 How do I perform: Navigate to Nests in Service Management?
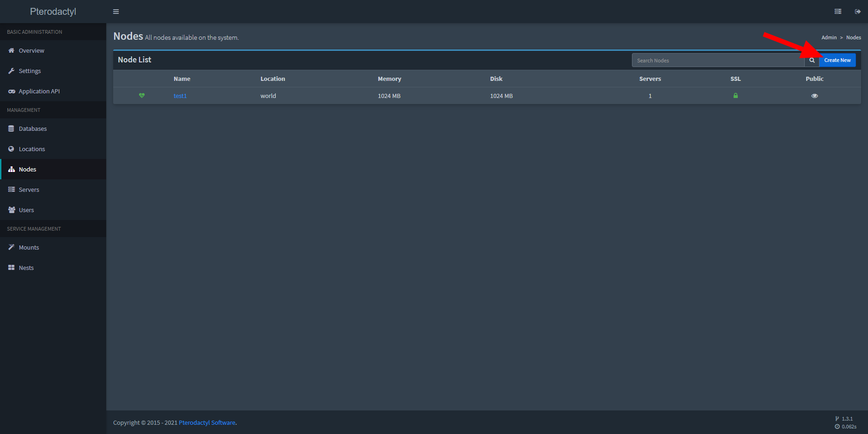(x=11, y=267)
